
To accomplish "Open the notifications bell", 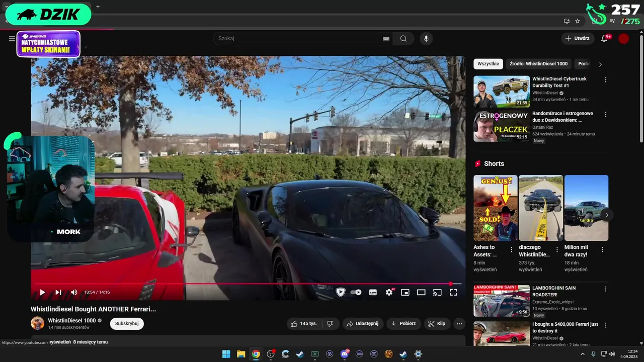I will pos(604,39).
